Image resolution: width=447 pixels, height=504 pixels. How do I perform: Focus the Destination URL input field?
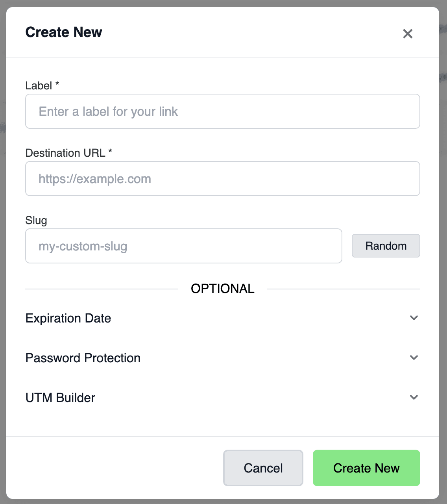222,178
